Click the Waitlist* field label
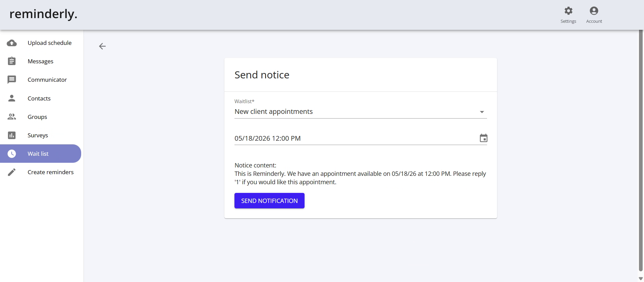Image resolution: width=644 pixels, height=282 pixels. 245,101
